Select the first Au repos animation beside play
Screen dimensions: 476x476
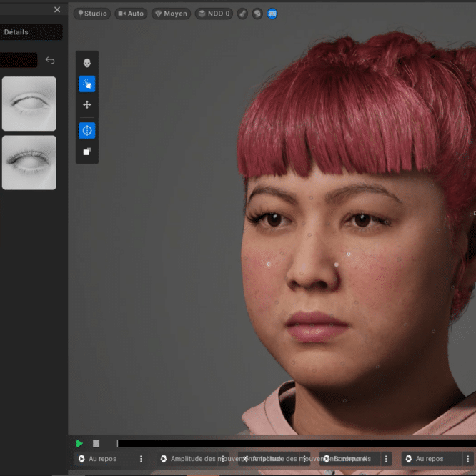coord(105,459)
